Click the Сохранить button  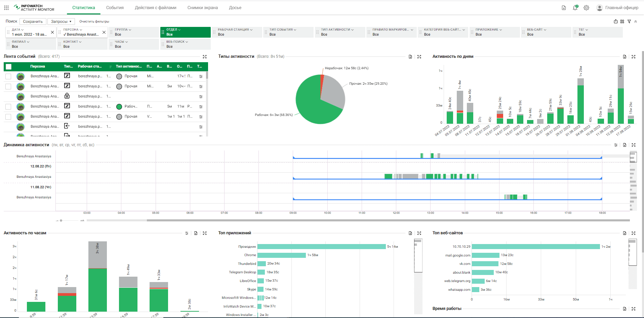33,22
